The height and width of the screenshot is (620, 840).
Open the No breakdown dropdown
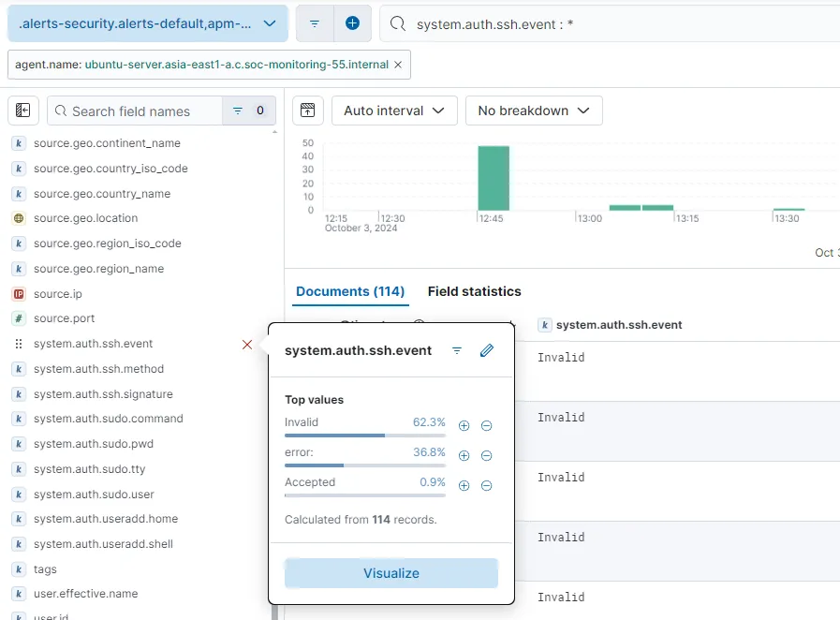tap(534, 111)
